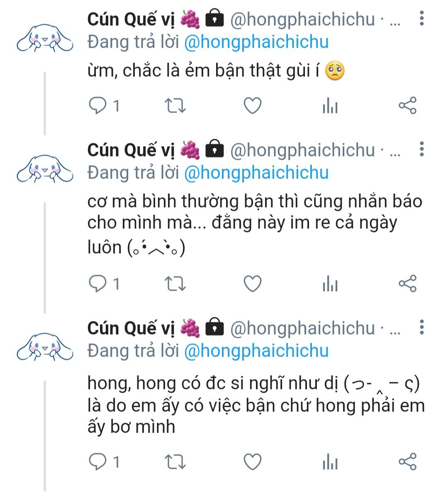
Task: Reply to the 'ừm, chắc là ẻm bận' tweet
Action: click(x=98, y=106)
